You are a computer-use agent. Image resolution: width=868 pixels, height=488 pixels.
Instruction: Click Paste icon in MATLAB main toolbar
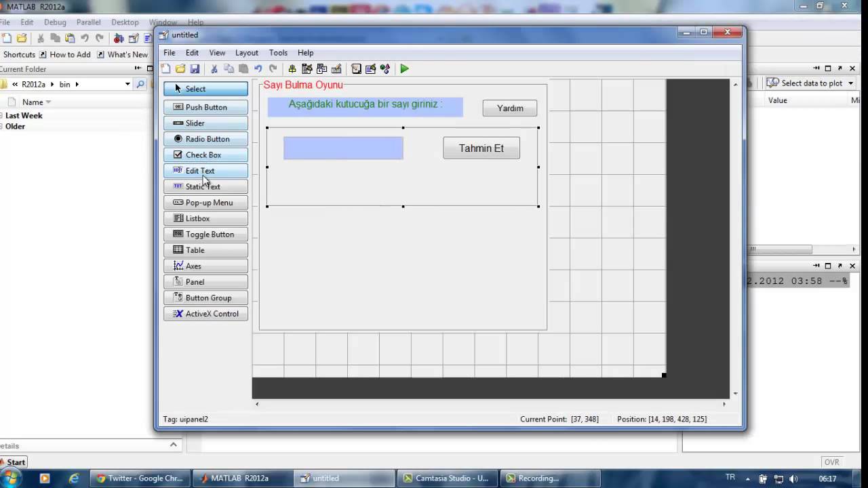70,38
